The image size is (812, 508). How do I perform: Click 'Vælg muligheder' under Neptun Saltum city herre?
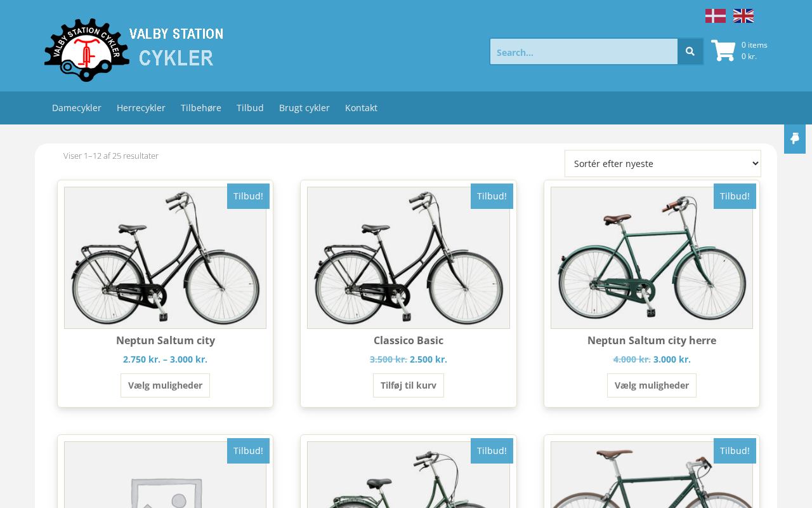click(652, 385)
